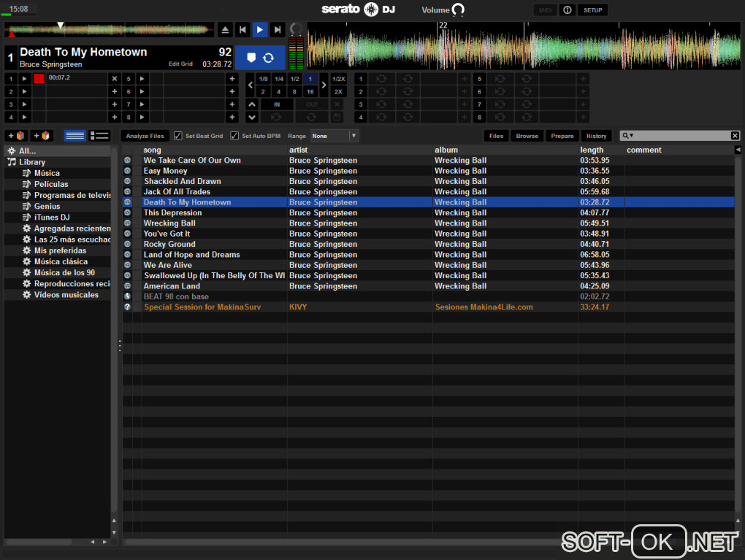Select the All... crate
The image size is (745, 560).
coord(58,151)
